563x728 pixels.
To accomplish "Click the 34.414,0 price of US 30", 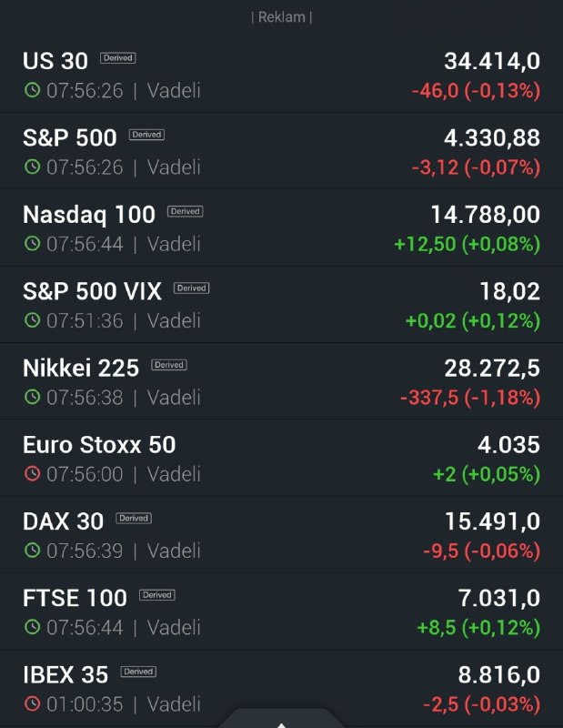I will 492,61.
